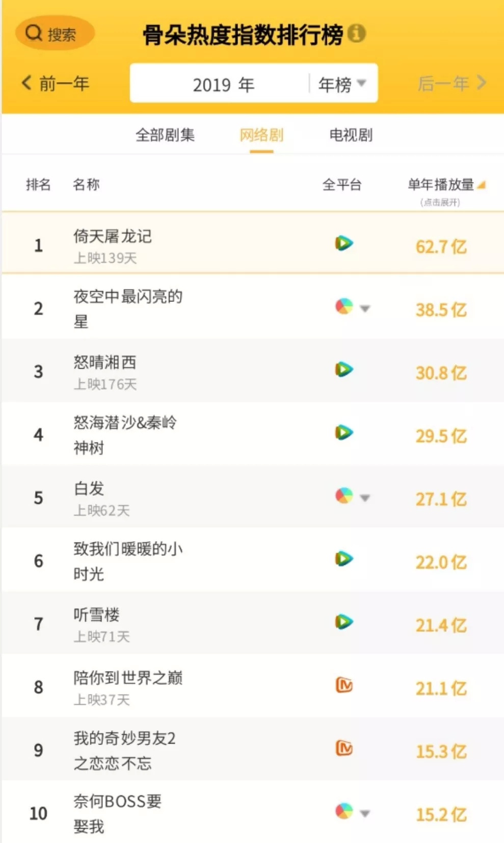Expand platform breakdown arrow for 夜空中最闪亮的星

tap(365, 308)
